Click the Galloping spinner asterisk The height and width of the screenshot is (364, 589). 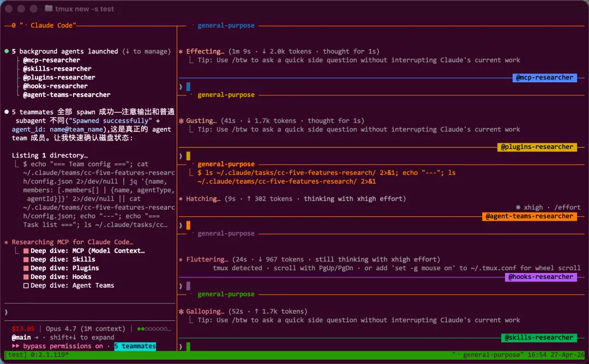181,312
